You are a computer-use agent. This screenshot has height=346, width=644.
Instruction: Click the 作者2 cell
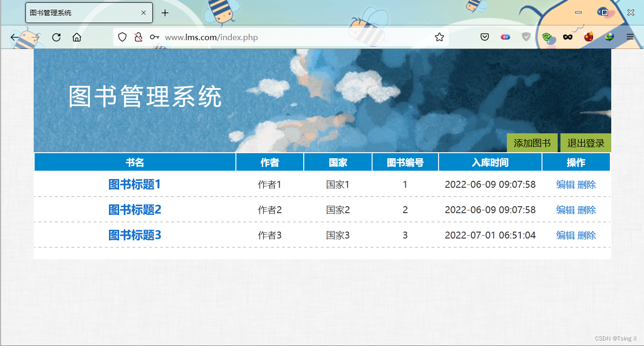270,210
